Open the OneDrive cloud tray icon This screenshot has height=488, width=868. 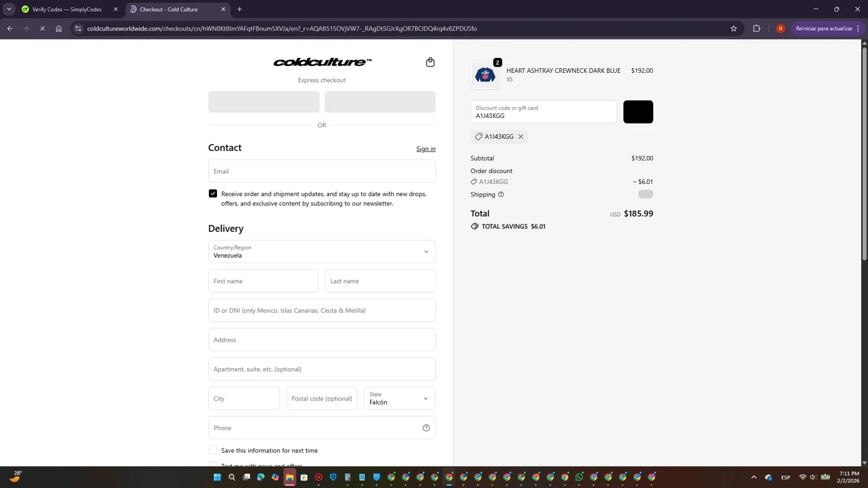click(x=768, y=477)
